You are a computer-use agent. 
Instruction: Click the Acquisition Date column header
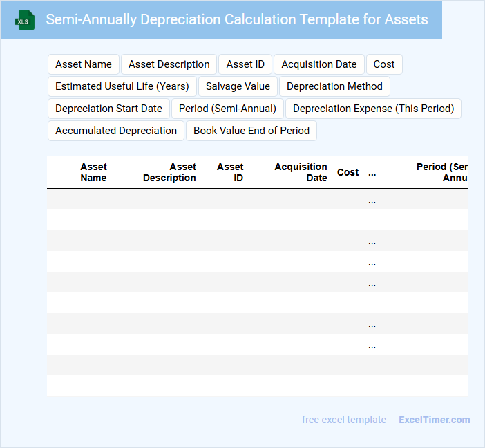pos(301,172)
